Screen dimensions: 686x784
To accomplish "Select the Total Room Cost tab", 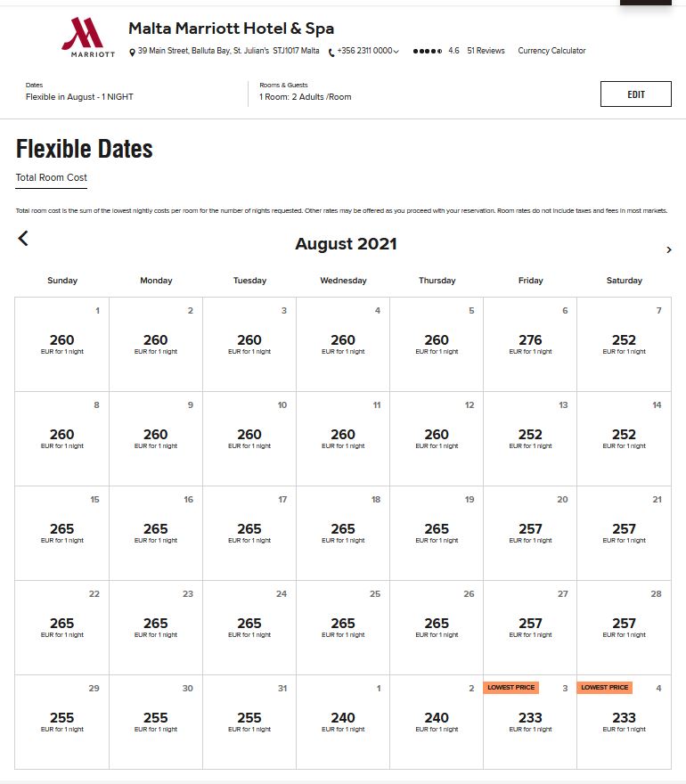I will point(51,177).
